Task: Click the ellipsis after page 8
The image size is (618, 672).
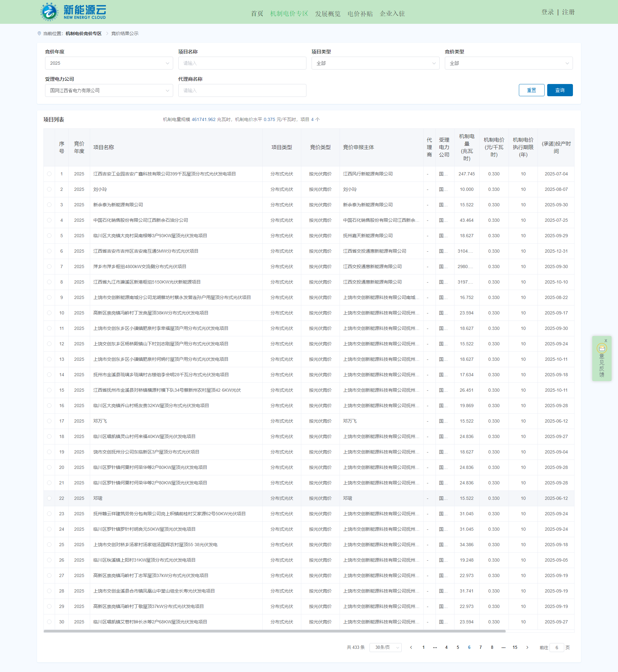Action: 503,647
